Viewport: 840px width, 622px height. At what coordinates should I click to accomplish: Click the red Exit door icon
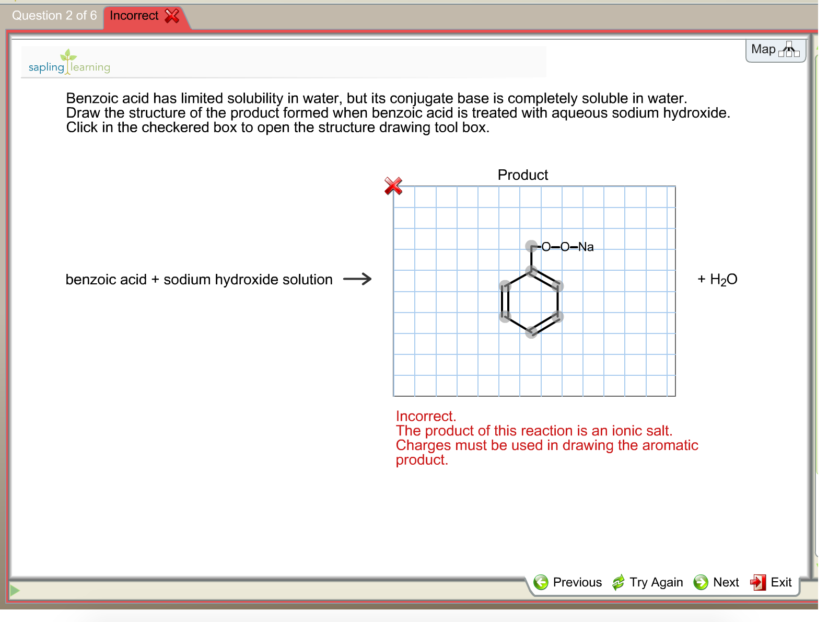coord(758,582)
